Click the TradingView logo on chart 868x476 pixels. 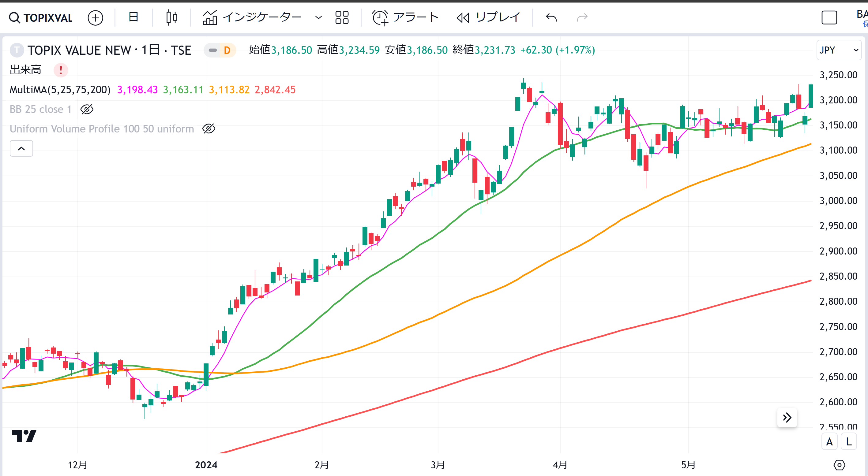[x=24, y=436]
